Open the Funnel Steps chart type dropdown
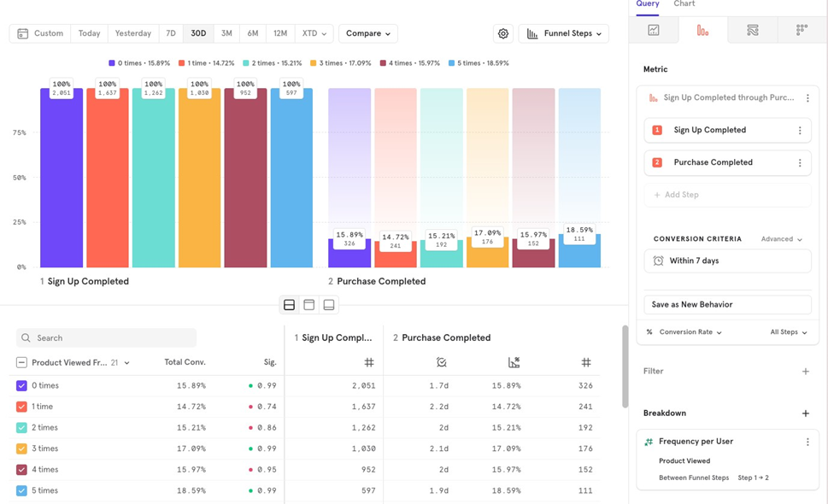Screen dimensions: 828x504 coord(563,33)
